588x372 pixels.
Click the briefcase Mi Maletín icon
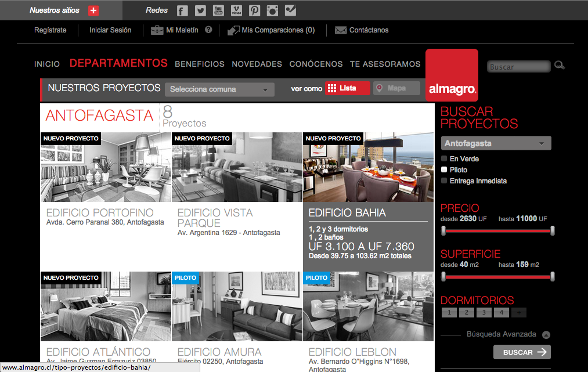click(x=157, y=30)
